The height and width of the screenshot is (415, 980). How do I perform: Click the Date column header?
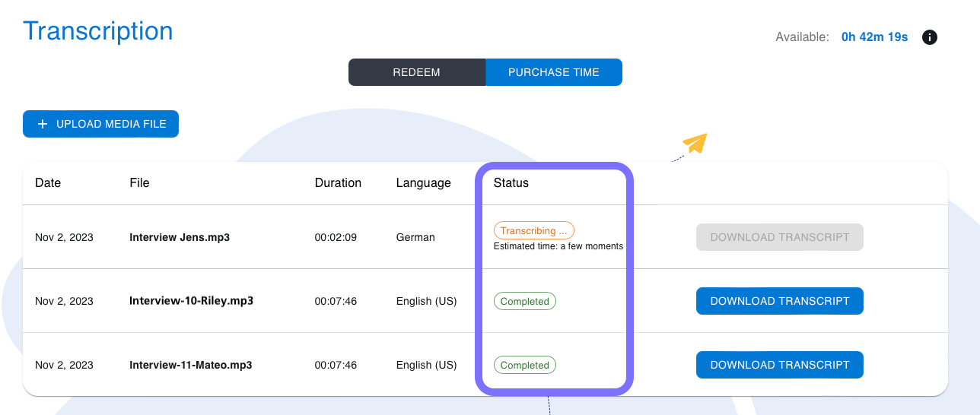[48, 182]
